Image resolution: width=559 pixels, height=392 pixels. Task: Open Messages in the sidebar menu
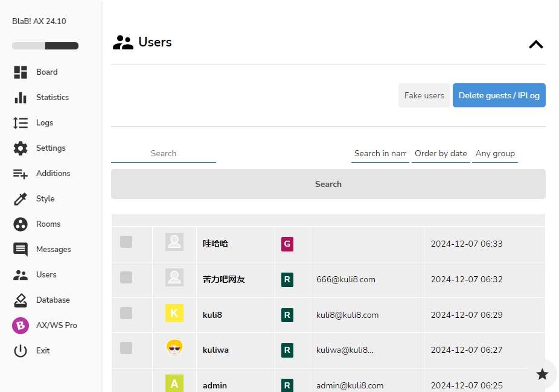point(53,250)
